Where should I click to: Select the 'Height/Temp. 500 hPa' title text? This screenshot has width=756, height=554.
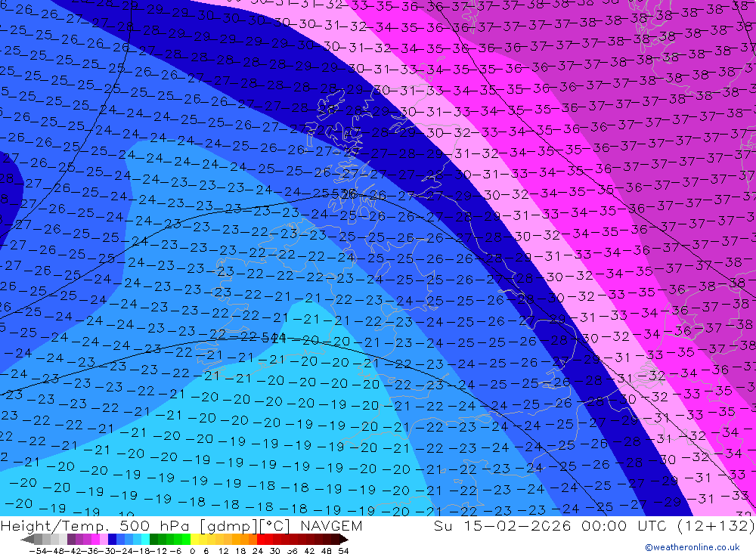(95, 526)
